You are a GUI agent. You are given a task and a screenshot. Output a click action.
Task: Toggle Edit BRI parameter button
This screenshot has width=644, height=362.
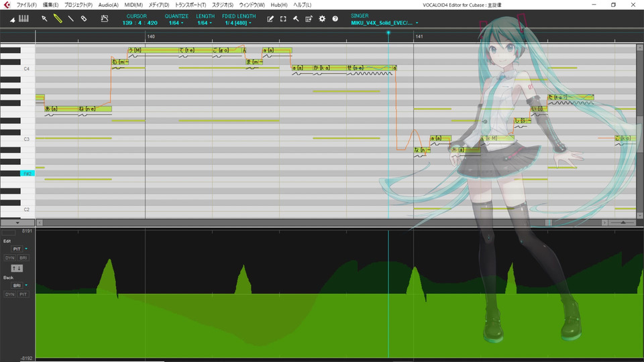pos(23,257)
